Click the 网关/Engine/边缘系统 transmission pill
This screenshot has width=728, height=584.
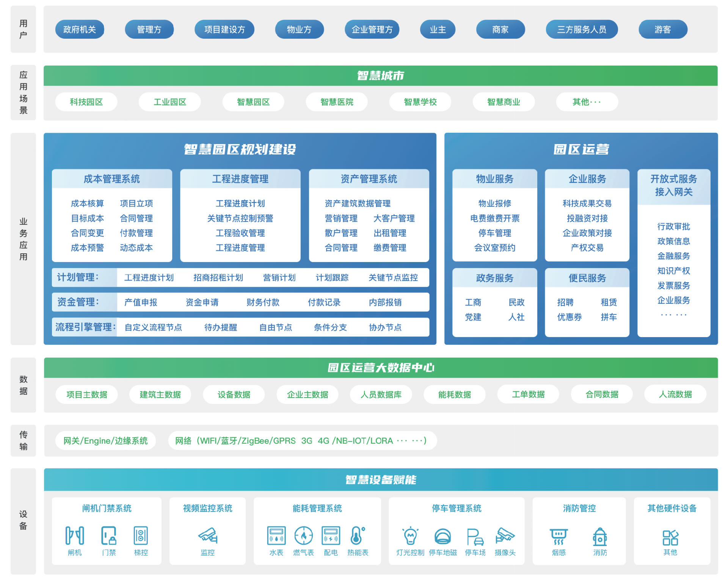click(105, 441)
